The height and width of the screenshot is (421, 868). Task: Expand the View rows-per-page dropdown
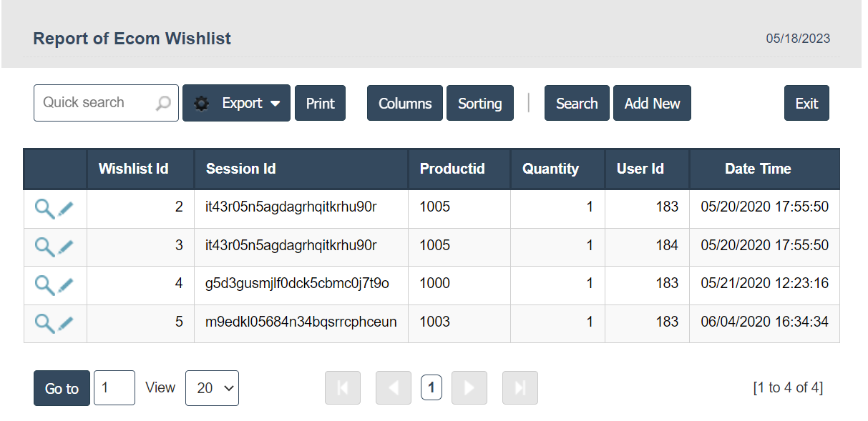[212, 388]
